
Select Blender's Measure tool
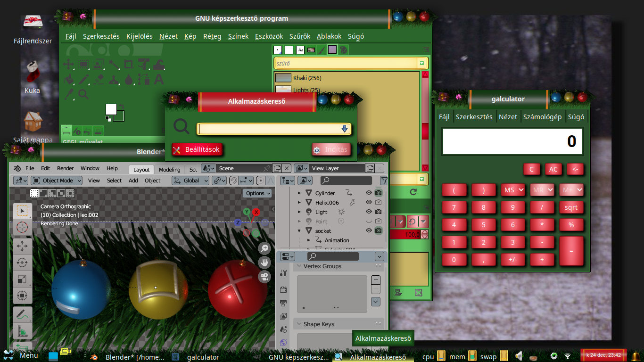pyautogui.click(x=22, y=331)
